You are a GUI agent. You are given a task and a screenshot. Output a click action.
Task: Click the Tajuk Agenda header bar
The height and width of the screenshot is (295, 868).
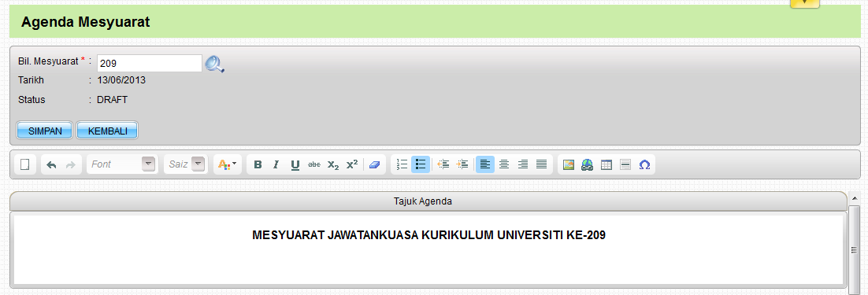point(428,201)
